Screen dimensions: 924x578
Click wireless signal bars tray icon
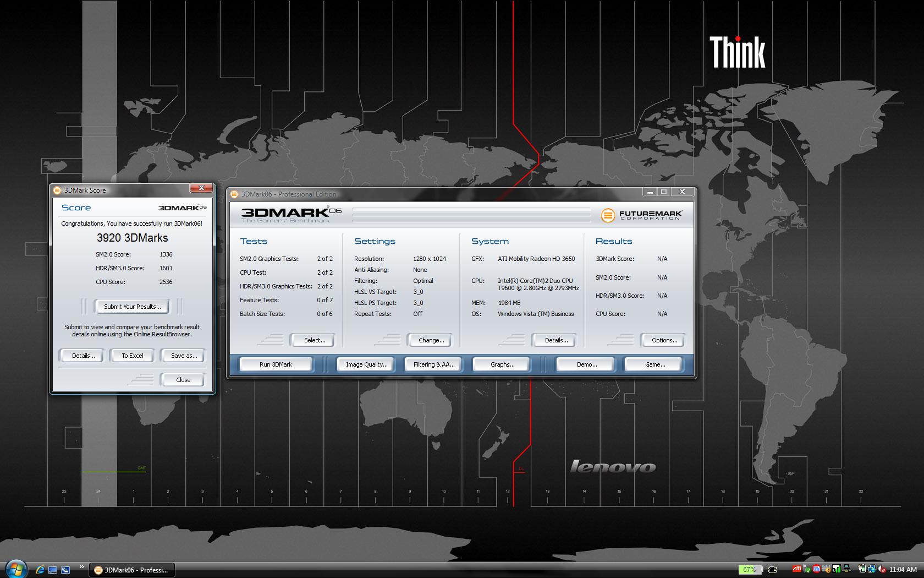[837, 569]
